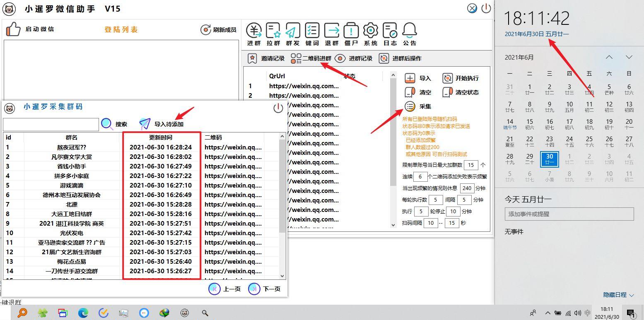644x320 pixels.
Task: Select the row 凡尔赛文学大赏
Action: tap(142, 156)
